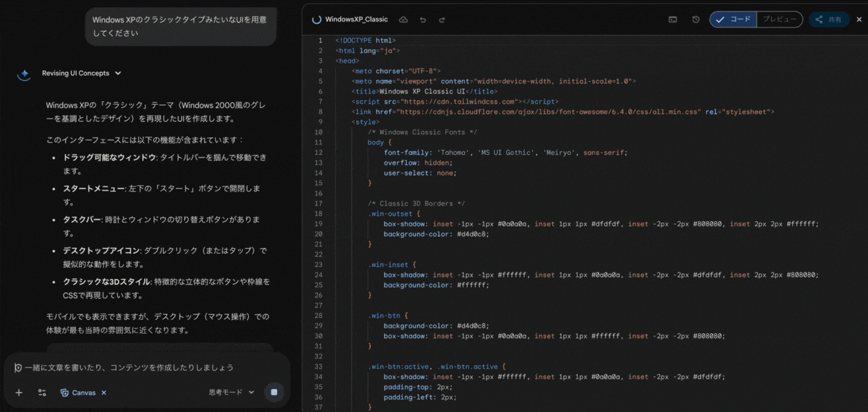This screenshot has height=412, width=868.
Task: Click the plus add-files icon
Action: (19, 393)
